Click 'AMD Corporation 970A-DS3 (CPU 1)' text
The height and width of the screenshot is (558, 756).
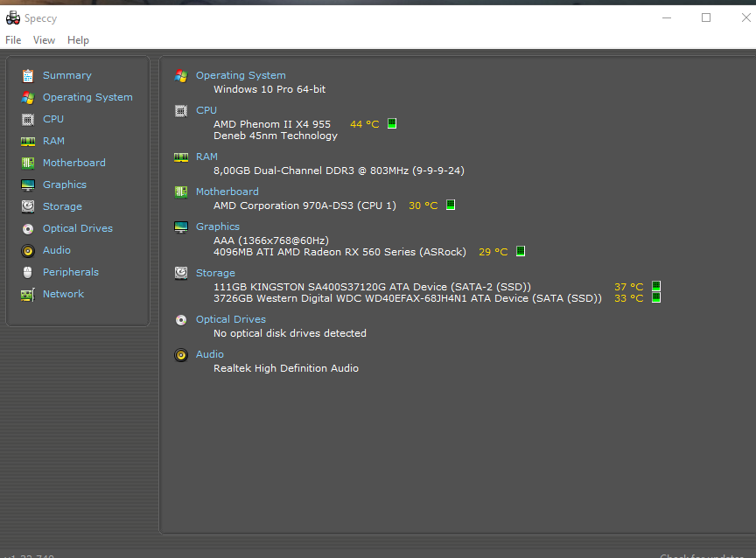304,206
